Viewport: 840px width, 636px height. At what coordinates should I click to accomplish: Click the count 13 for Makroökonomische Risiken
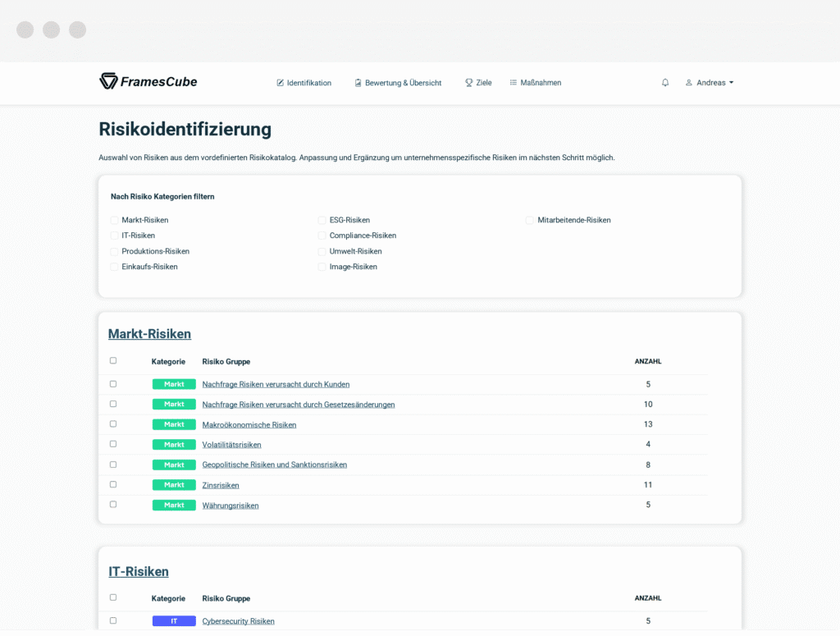[648, 424]
